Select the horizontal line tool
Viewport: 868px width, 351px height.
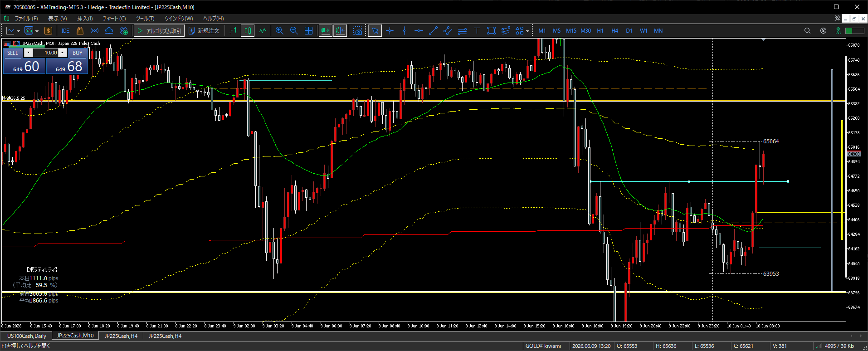click(419, 31)
